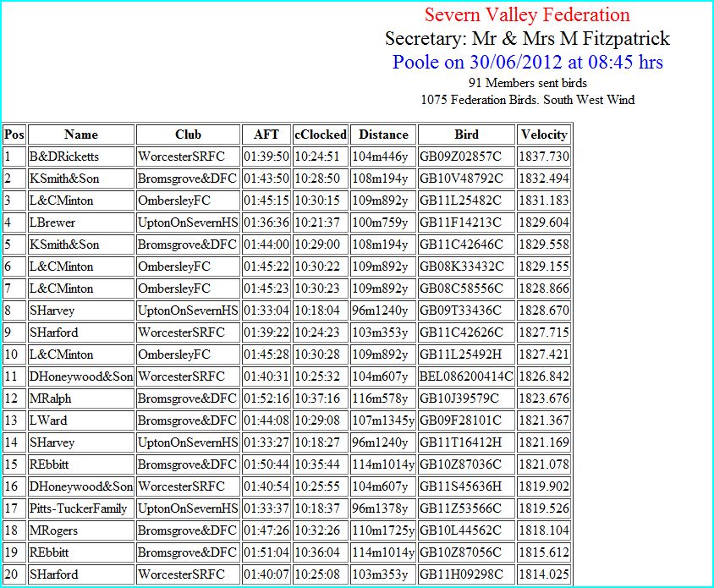The width and height of the screenshot is (714, 588).
Task: Select bird GB11C42646C
Action: (x=461, y=245)
